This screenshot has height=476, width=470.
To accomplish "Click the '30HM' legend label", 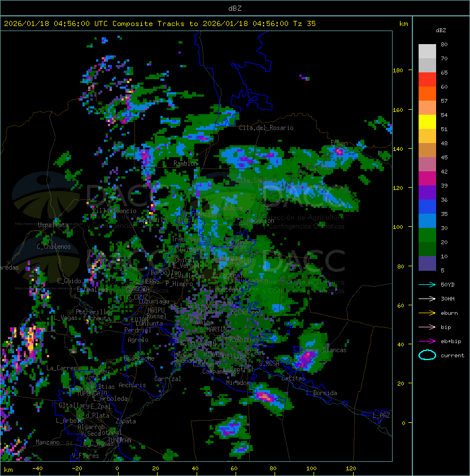I will coord(447,298).
